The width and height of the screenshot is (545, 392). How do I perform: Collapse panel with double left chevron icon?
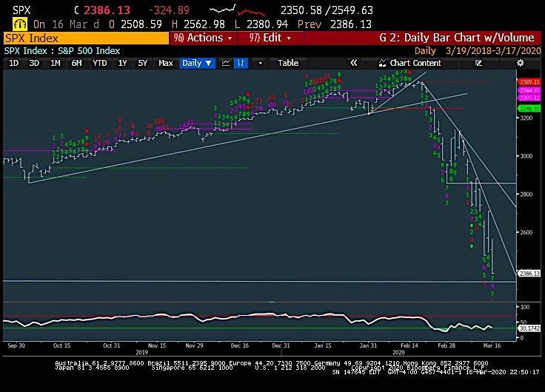[353, 63]
